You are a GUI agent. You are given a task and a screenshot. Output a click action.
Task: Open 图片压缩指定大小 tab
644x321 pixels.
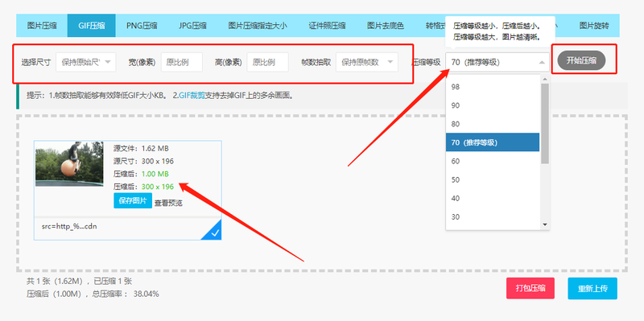[258, 26]
